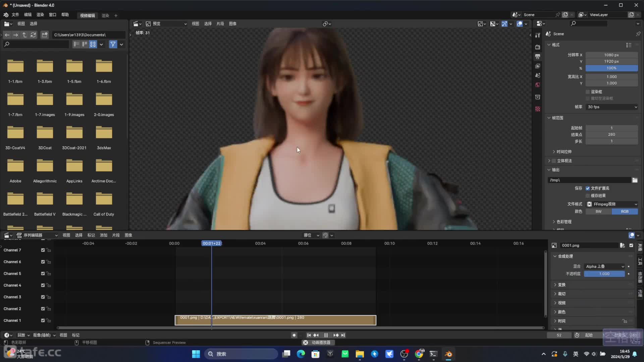
Task: Switch to Rendering workspace tab
Action: coord(105,15)
